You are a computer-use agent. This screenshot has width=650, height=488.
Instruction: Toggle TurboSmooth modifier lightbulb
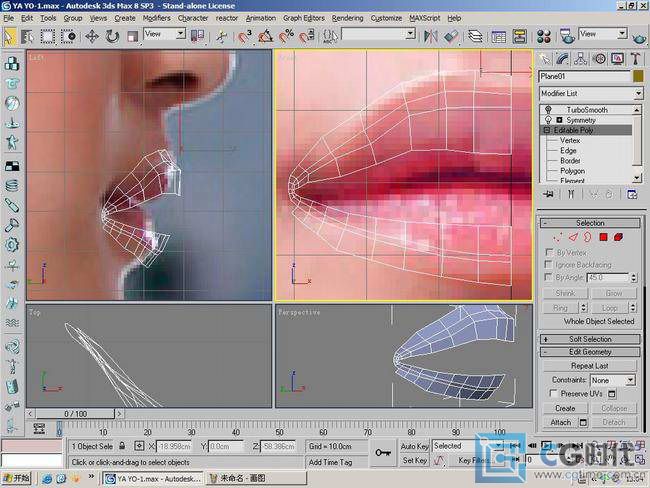(548, 109)
